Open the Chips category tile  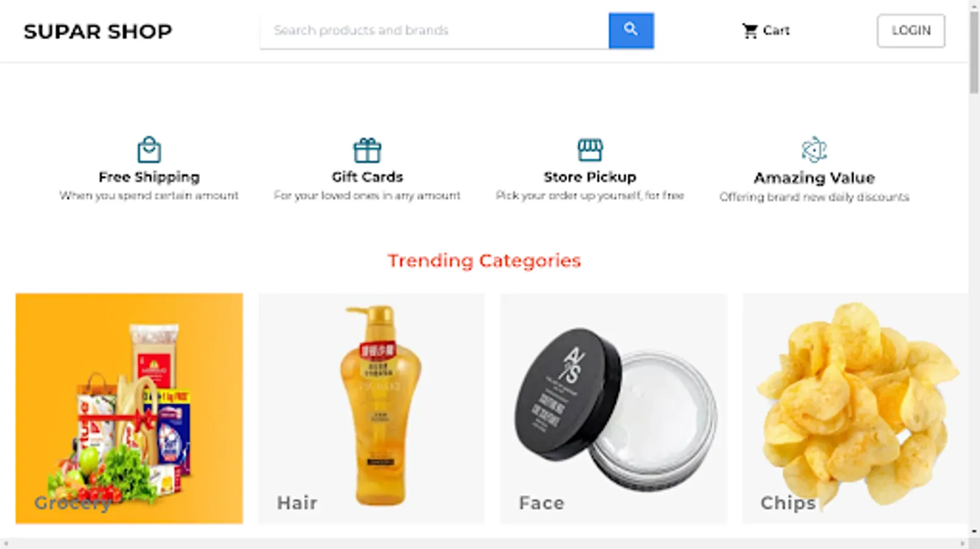coord(855,408)
